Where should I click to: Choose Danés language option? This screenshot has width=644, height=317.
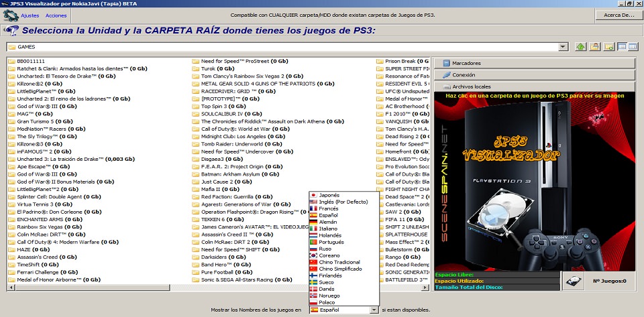(x=343, y=289)
